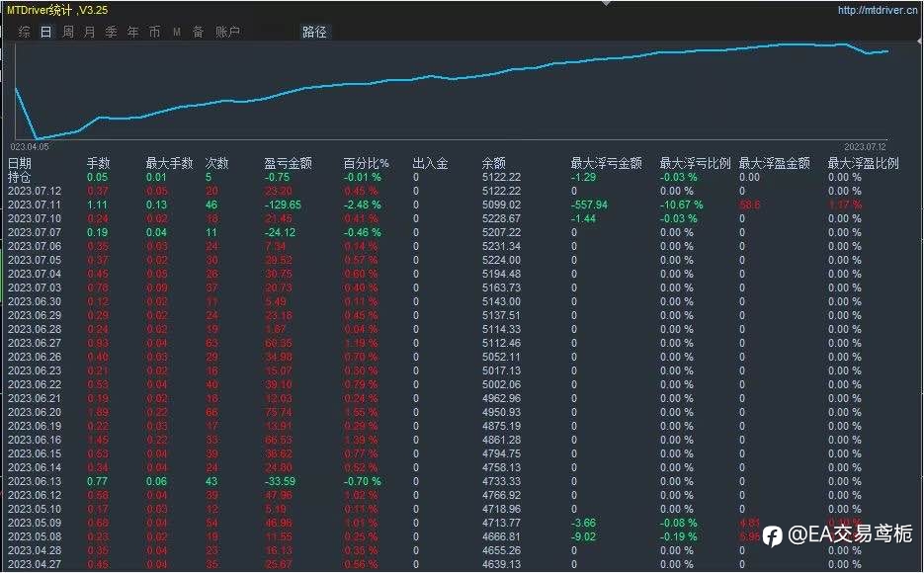Switch to the M tab
The height and width of the screenshot is (573, 924).
(177, 32)
